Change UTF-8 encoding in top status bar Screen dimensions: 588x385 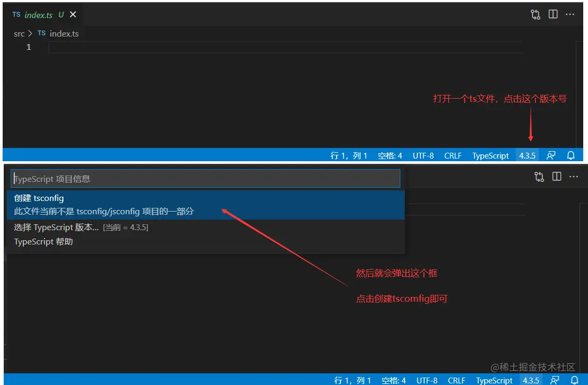(423, 155)
